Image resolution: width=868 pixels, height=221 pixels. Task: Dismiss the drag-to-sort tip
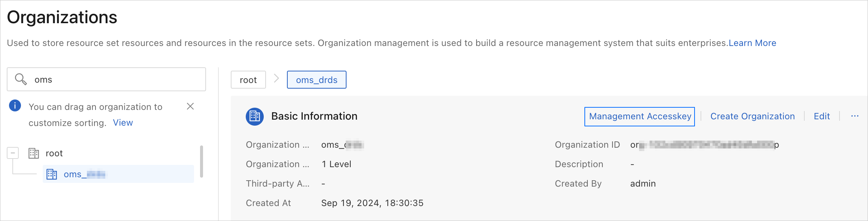pos(190,107)
